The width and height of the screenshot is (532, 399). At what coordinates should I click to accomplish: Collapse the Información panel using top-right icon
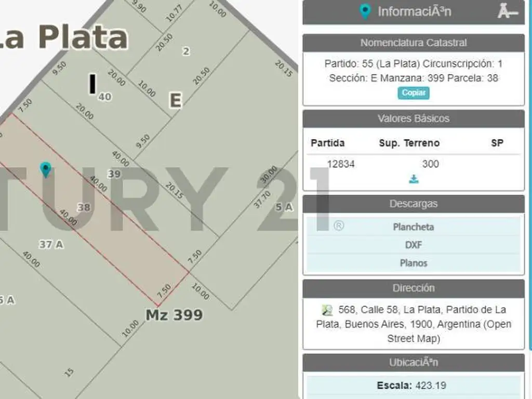(x=507, y=11)
